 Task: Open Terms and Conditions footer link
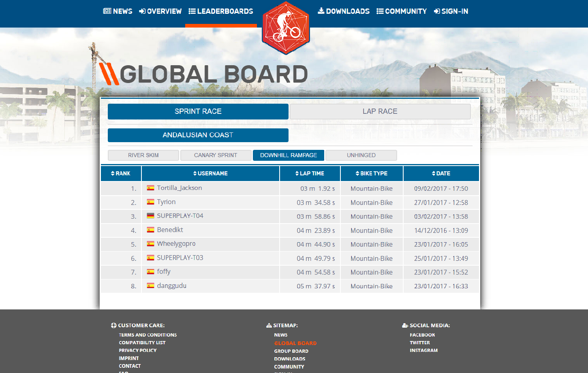[x=148, y=335]
